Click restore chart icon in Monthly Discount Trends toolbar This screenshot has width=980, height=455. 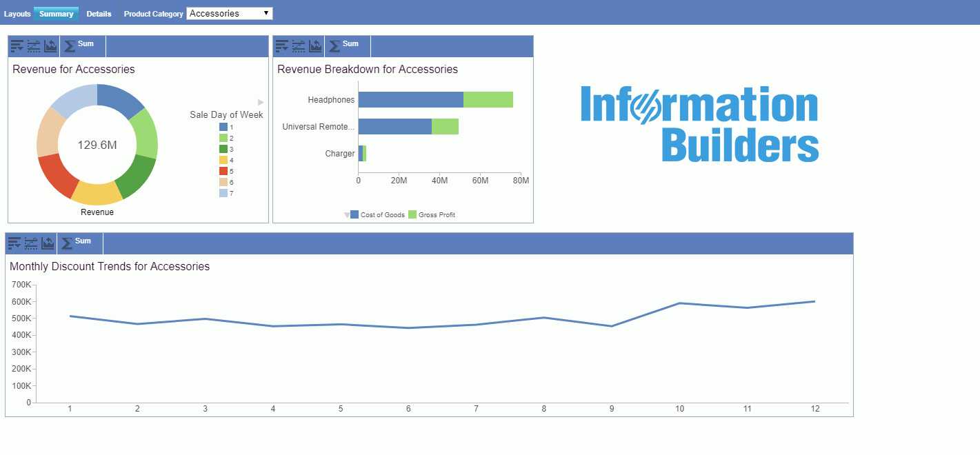click(48, 243)
